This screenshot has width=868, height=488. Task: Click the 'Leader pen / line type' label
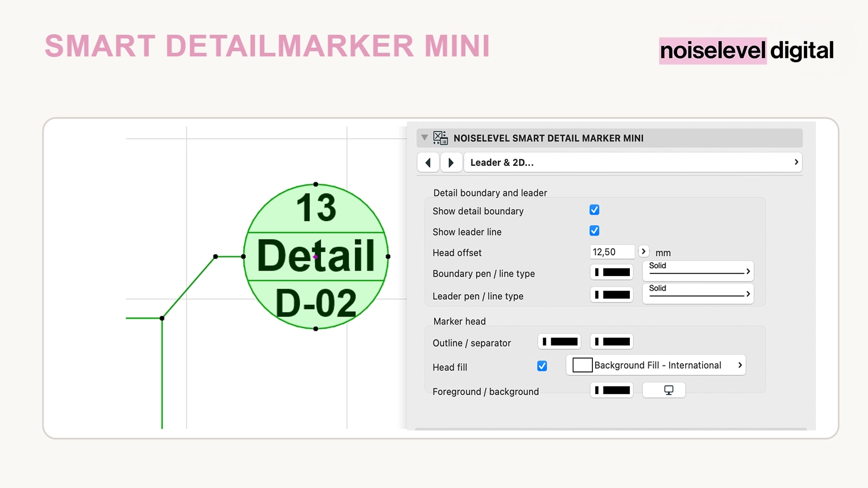click(478, 296)
